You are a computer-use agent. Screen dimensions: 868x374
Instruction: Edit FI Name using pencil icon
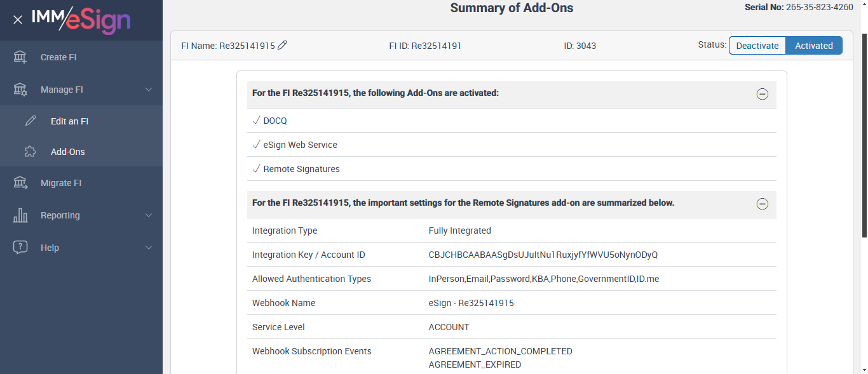(283, 45)
